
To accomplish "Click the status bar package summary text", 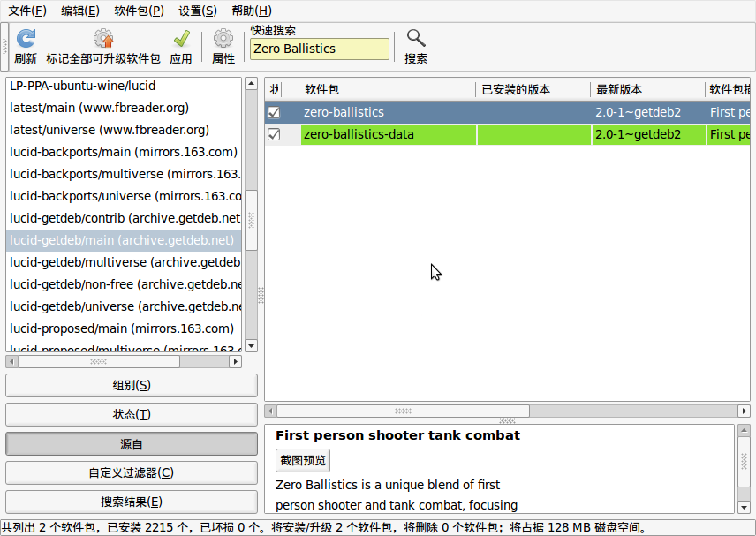I will [325, 528].
